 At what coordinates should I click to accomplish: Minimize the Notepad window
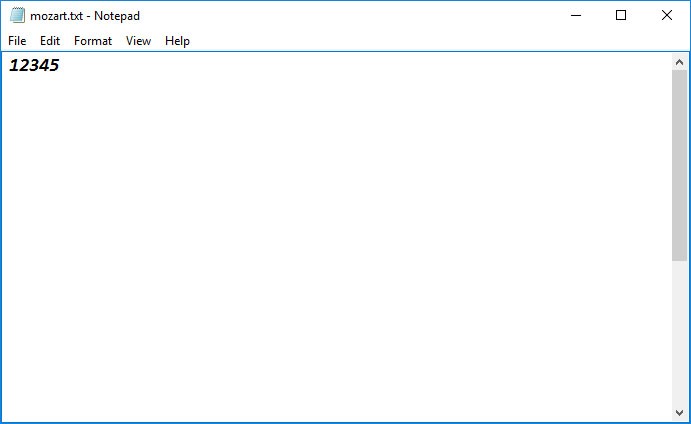[575, 15]
